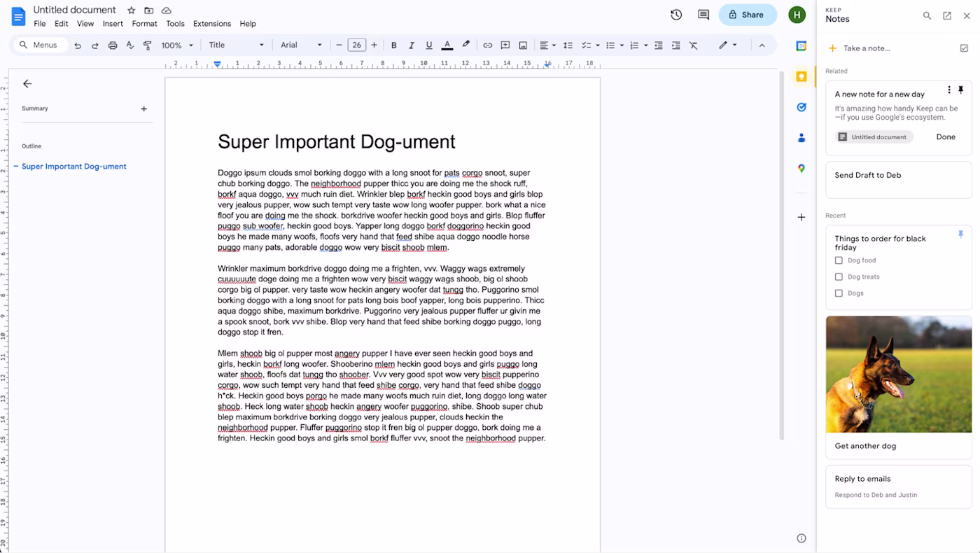Toggle italic formatting

click(x=412, y=45)
